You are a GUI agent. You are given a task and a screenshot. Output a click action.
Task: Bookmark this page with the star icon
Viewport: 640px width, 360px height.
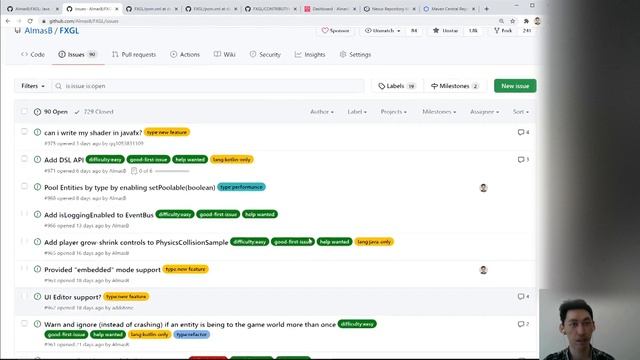(513, 21)
